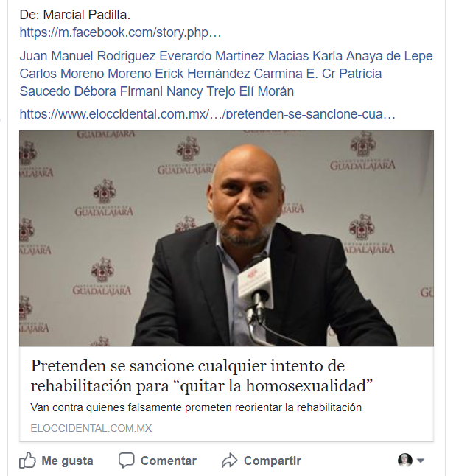The height and width of the screenshot is (476, 456).
Task: Click the Compartir arrow icon
Action: click(229, 461)
